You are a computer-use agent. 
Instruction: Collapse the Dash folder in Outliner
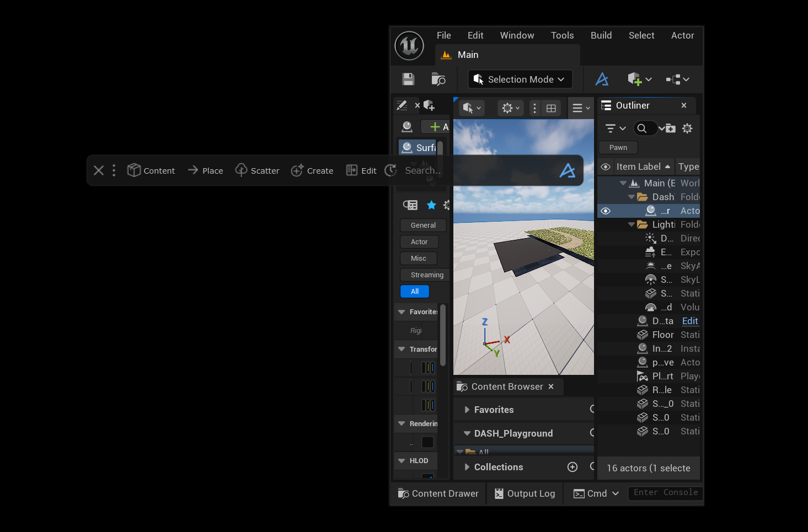tap(632, 197)
